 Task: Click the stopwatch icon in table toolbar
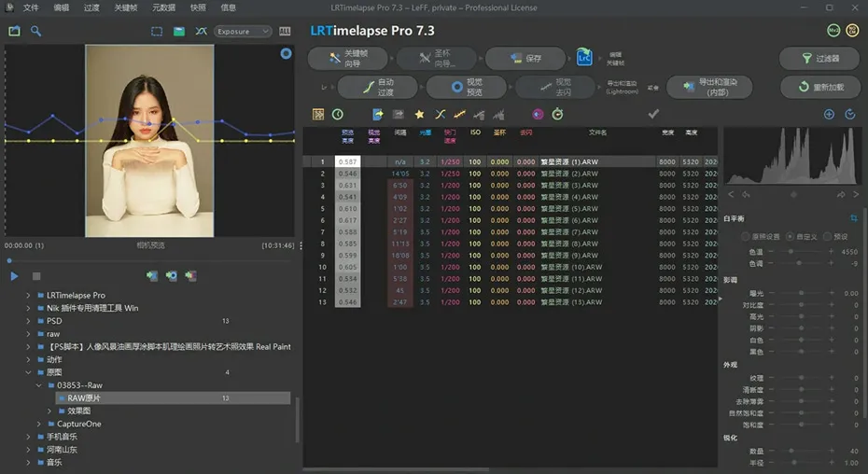pos(557,114)
